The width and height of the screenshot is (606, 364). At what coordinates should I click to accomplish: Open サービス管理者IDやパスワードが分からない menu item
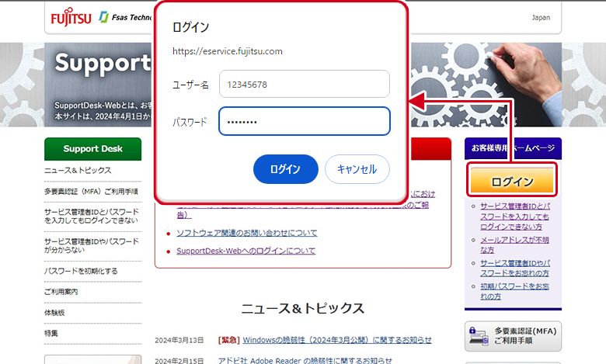tap(91, 245)
